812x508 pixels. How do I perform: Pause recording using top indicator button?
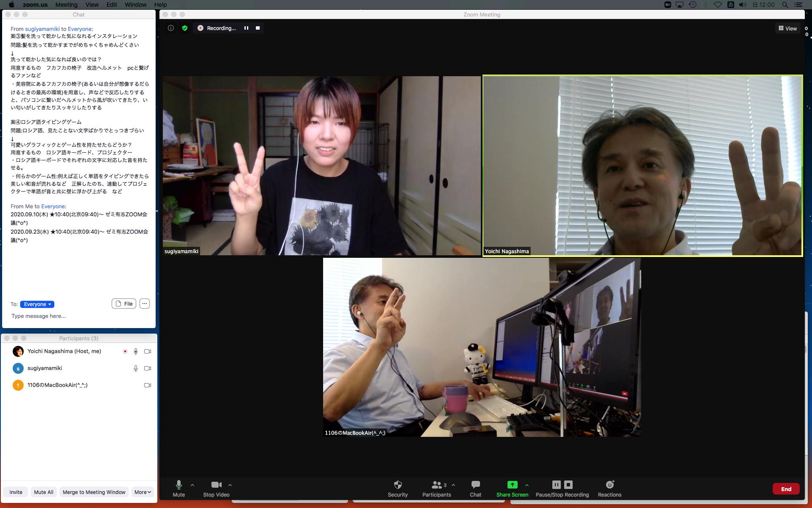pyautogui.click(x=246, y=28)
